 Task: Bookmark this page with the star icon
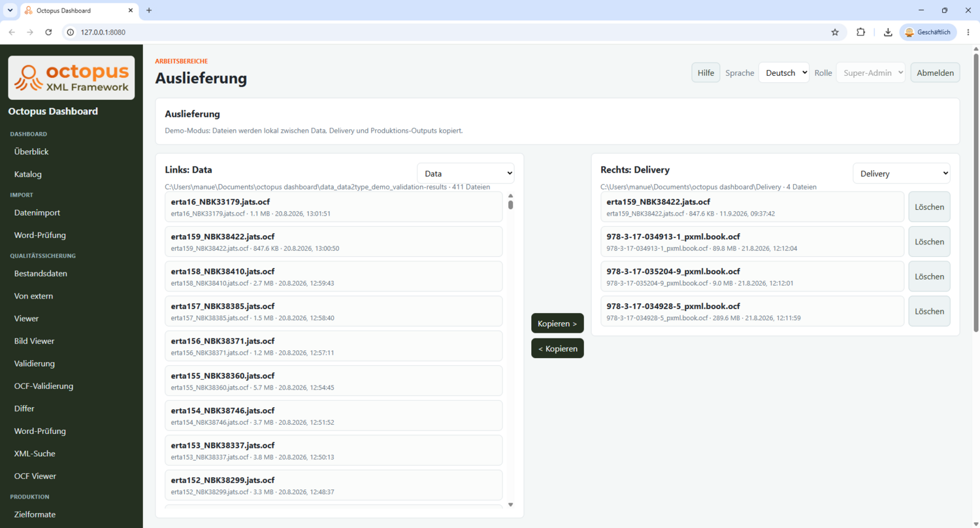pyautogui.click(x=834, y=32)
